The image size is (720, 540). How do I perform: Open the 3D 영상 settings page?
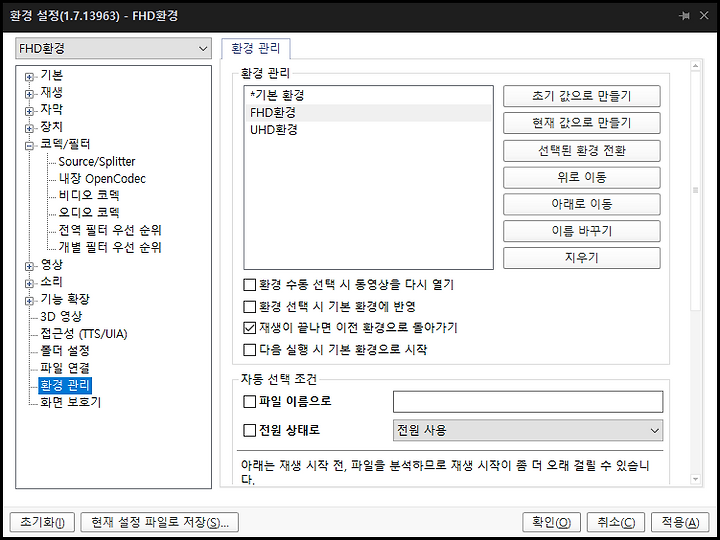tap(61, 316)
